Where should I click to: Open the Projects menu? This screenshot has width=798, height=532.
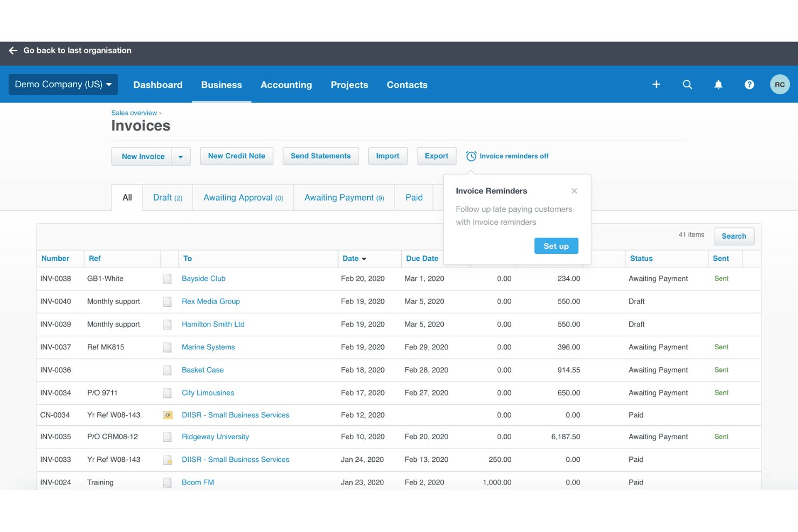tap(349, 85)
